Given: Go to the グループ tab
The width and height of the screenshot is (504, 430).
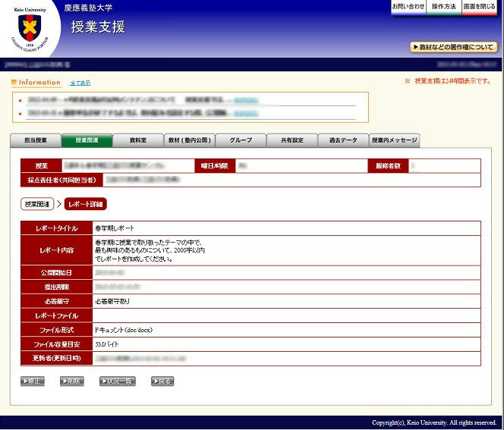Looking at the screenshot, I should [241, 140].
